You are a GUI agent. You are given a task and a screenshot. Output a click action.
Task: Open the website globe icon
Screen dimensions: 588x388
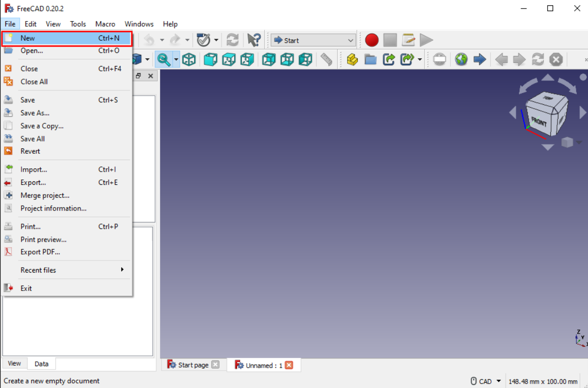pyautogui.click(x=461, y=60)
